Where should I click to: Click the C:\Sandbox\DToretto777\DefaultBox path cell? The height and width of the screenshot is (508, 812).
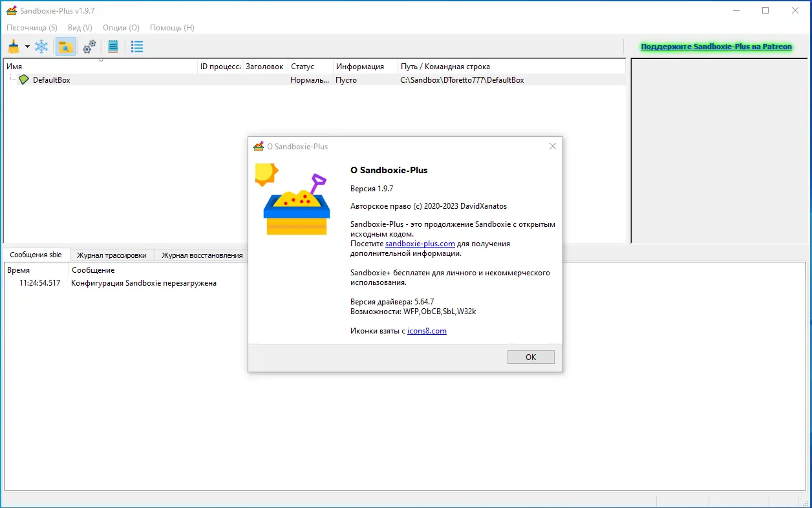click(462, 80)
